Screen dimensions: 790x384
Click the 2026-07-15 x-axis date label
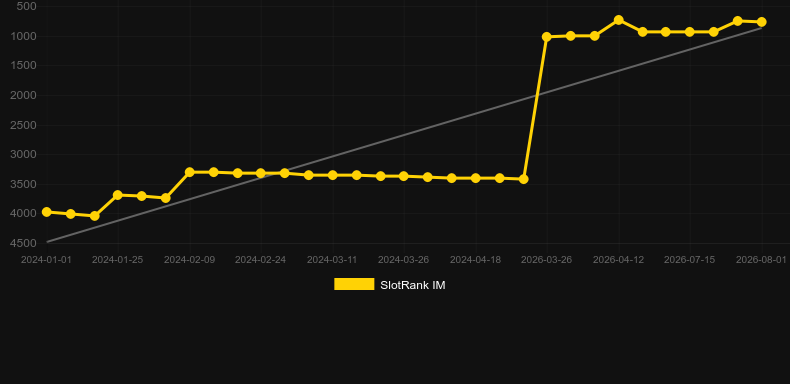pyautogui.click(x=689, y=260)
